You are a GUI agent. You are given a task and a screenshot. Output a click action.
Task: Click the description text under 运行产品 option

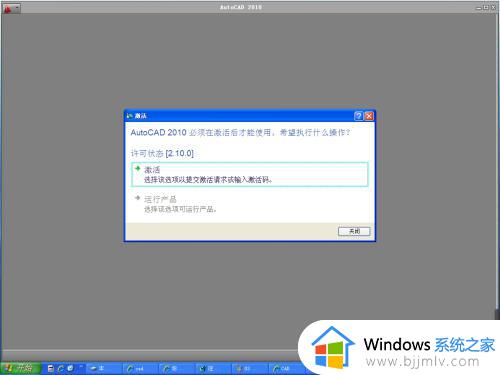click(180, 209)
